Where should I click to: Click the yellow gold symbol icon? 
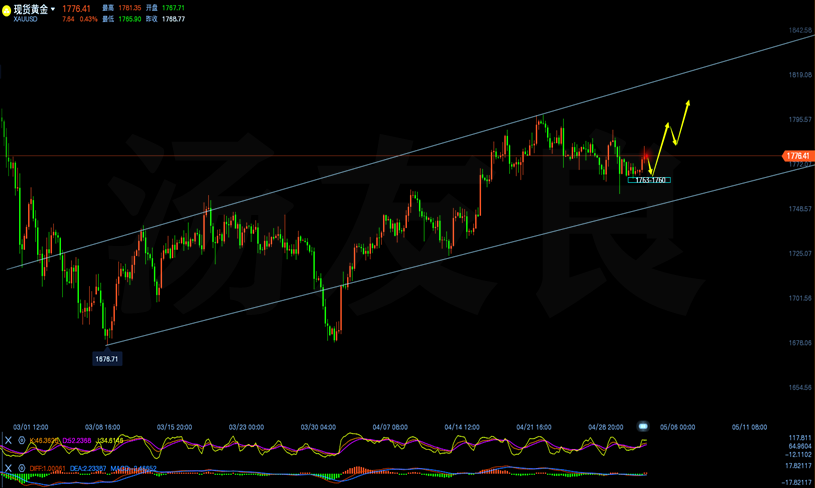(x=6, y=11)
